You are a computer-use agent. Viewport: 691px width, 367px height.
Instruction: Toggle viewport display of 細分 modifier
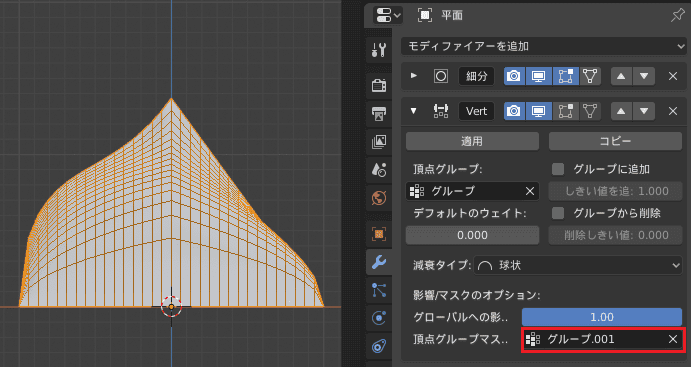539,76
